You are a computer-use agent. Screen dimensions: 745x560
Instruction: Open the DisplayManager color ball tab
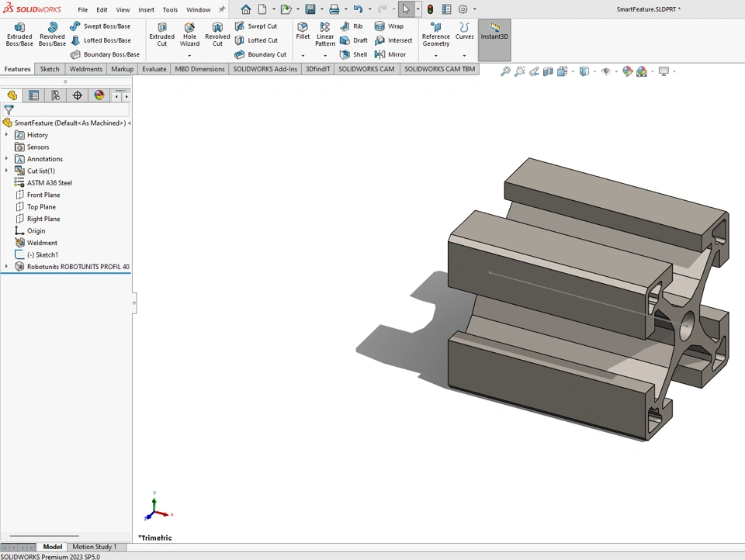pos(99,95)
